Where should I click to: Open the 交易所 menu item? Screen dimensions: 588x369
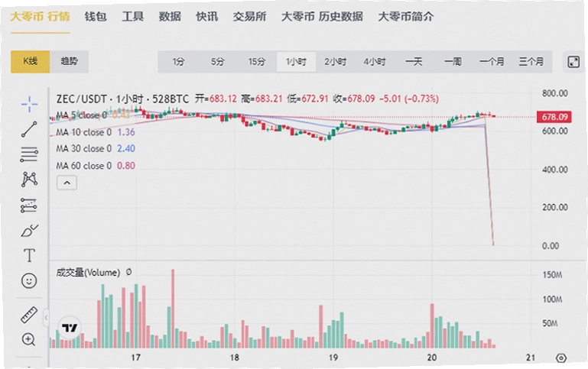(x=250, y=17)
